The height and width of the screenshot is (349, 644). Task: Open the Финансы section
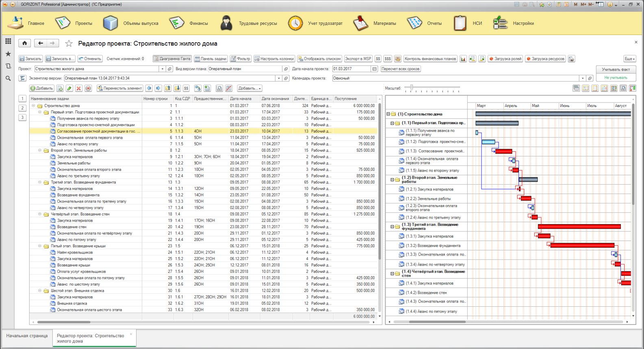pos(188,23)
